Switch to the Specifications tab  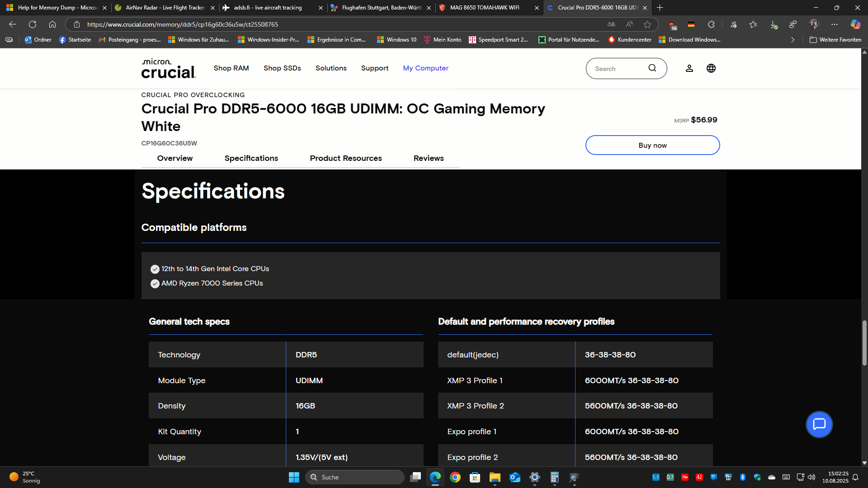[251, 158]
